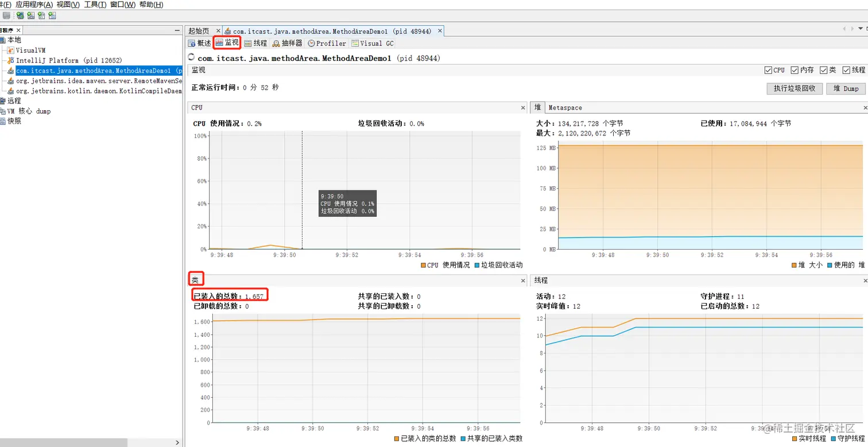Screen dimensions: 868x447
Task: Toggle the 类 (Classes) checkbox
Action: [824, 70]
